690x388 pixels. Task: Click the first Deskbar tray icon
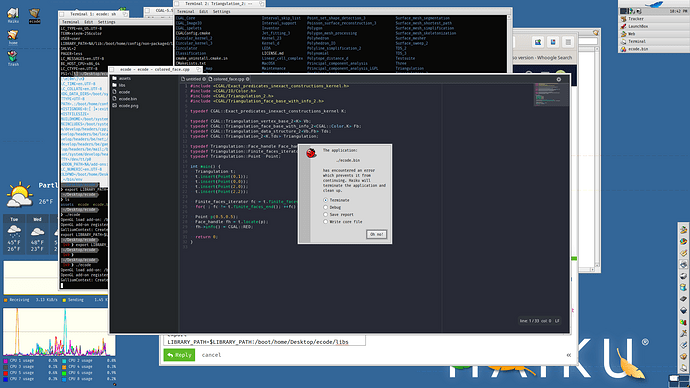coord(623,11)
